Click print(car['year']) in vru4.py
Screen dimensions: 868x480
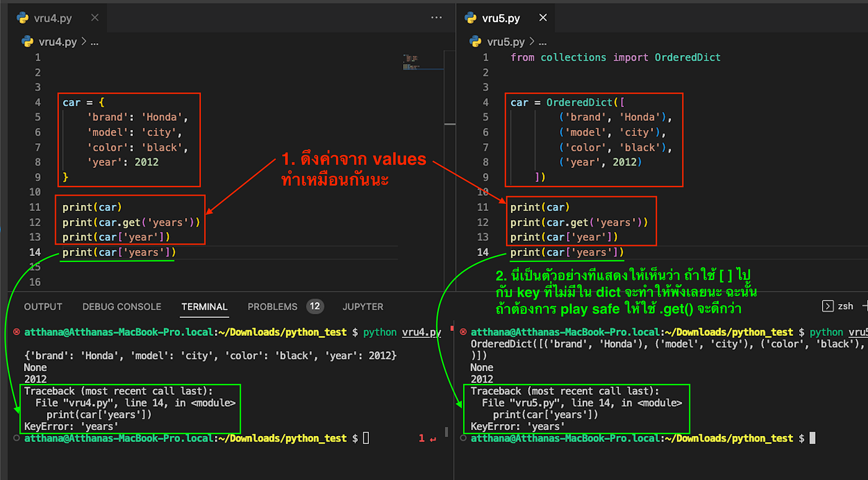click(x=117, y=237)
